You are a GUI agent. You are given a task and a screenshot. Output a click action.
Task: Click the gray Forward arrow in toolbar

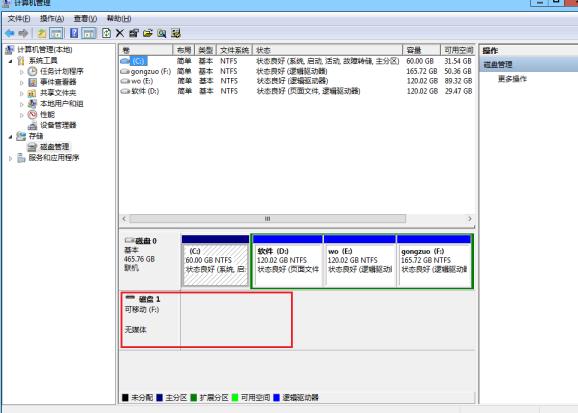click(x=23, y=33)
